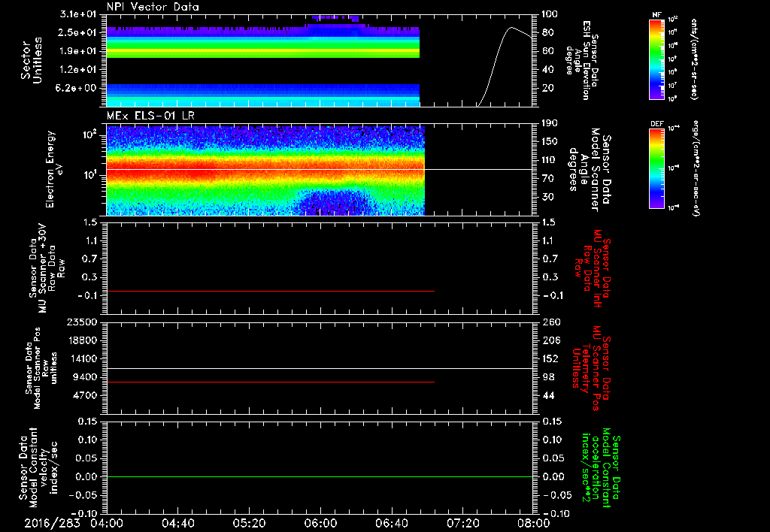Click the Model Scanner Angle degrees axis title
770x532 pixels.
coord(590,170)
